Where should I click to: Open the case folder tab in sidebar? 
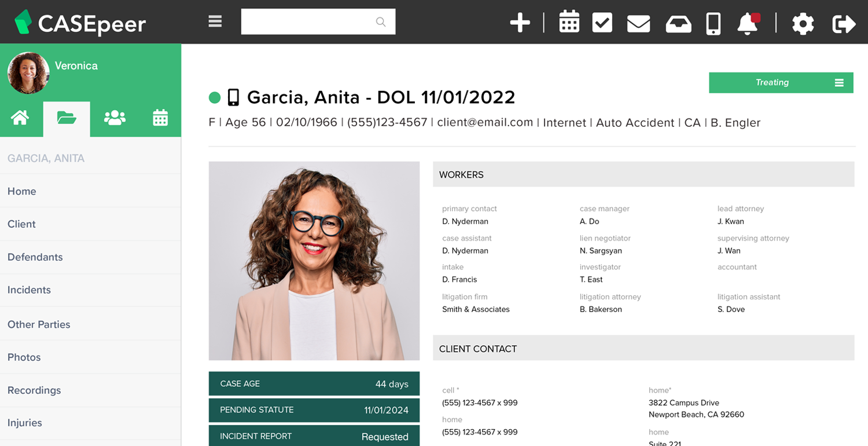coord(67,119)
